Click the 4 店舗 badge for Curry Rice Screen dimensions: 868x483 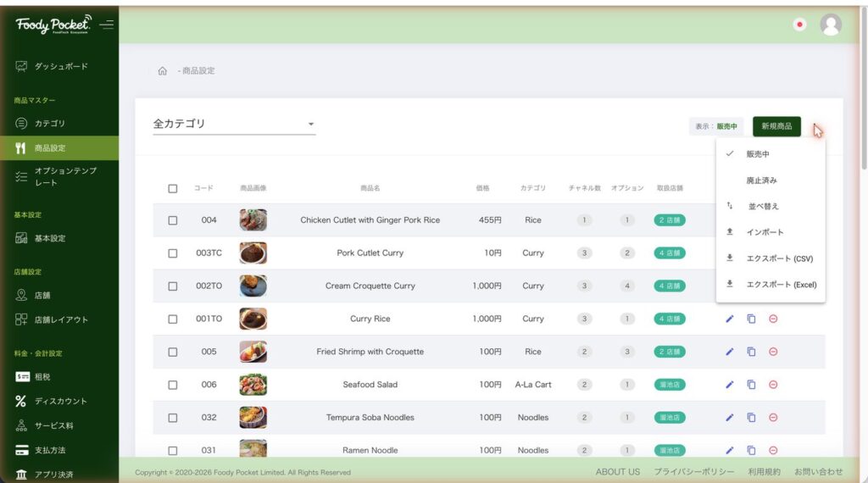670,319
